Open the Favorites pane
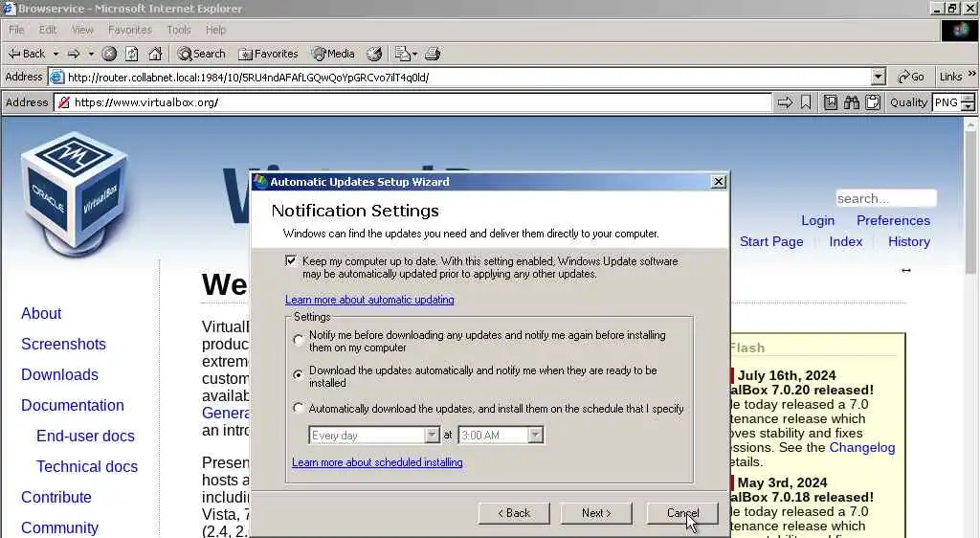The width and height of the screenshot is (980, 538). tap(268, 54)
